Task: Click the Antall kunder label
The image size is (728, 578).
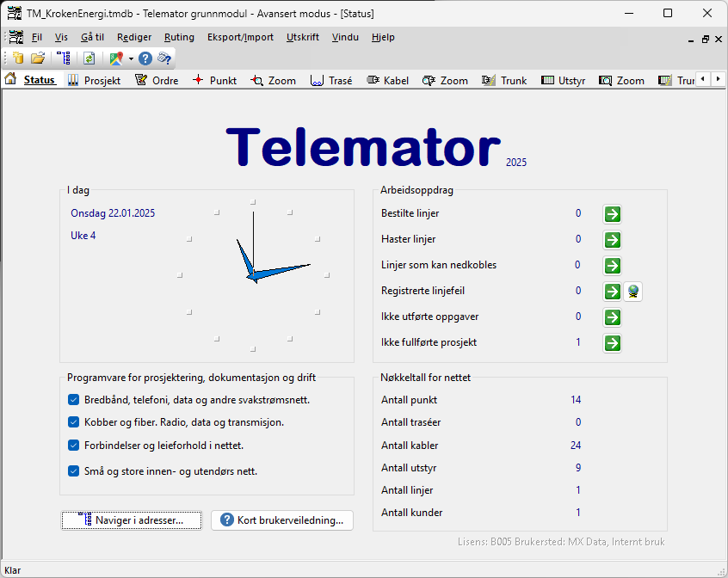Action: [412, 513]
